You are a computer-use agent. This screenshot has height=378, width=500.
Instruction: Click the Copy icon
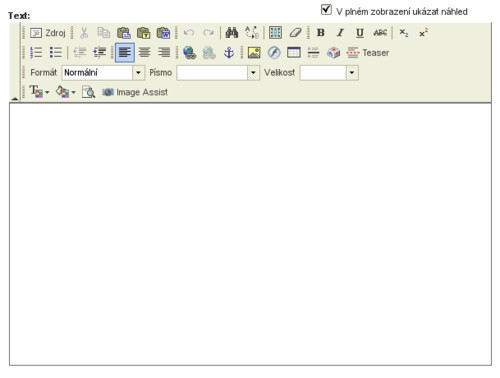point(104,33)
